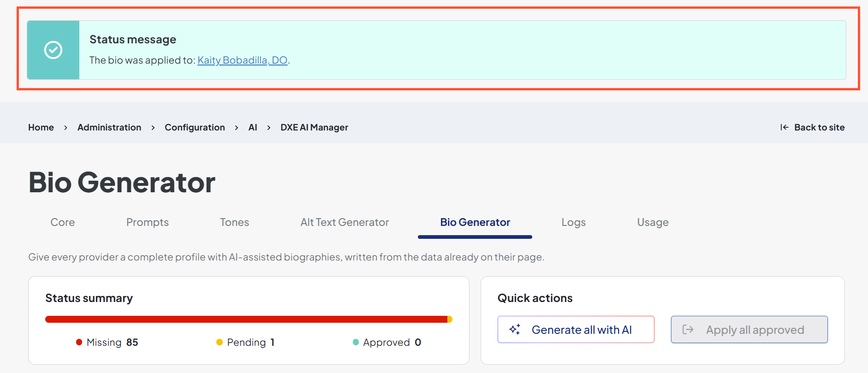
Task: Open Kaity Bobadilla, DO profile link
Action: pyautogui.click(x=243, y=60)
